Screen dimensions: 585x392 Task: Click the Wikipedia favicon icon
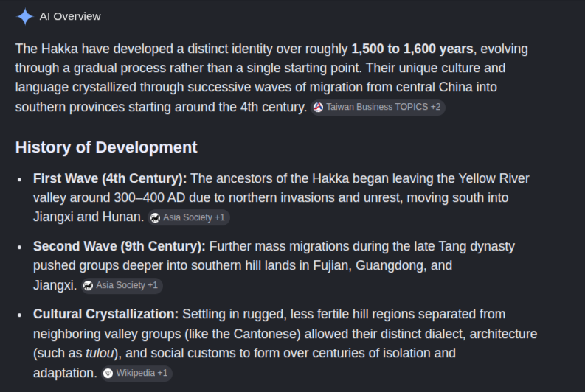click(108, 374)
